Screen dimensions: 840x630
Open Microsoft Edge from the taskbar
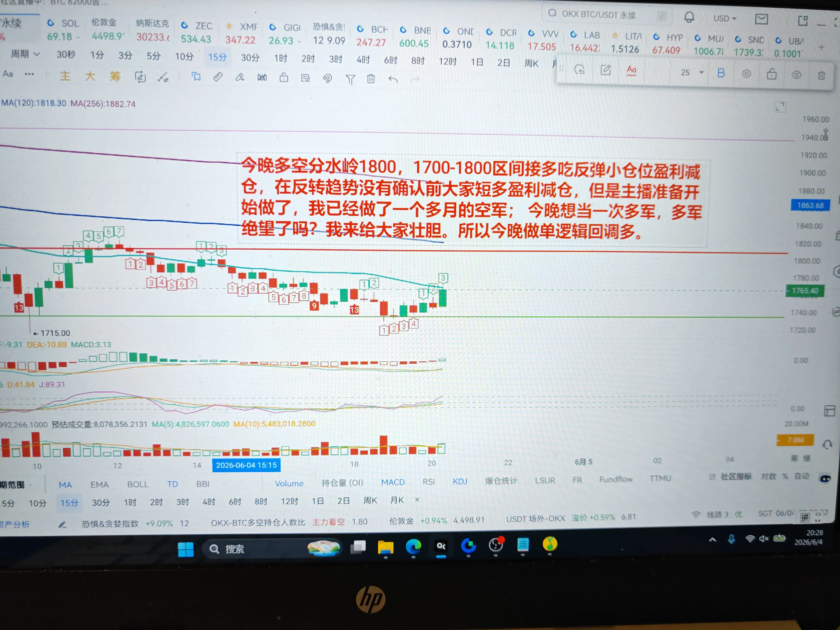[x=413, y=547]
